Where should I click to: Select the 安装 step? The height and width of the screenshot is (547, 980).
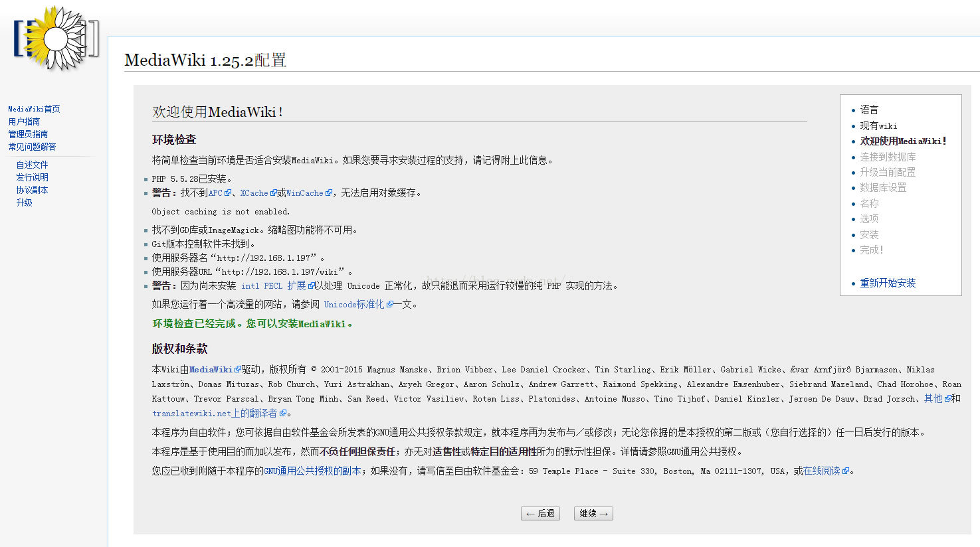click(x=869, y=234)
